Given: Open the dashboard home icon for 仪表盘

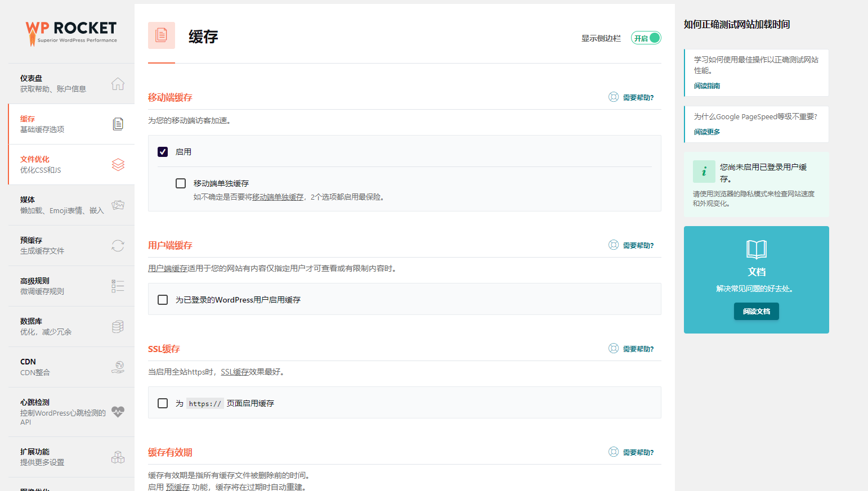Looking at the screenshot, I should click(118, 83).
